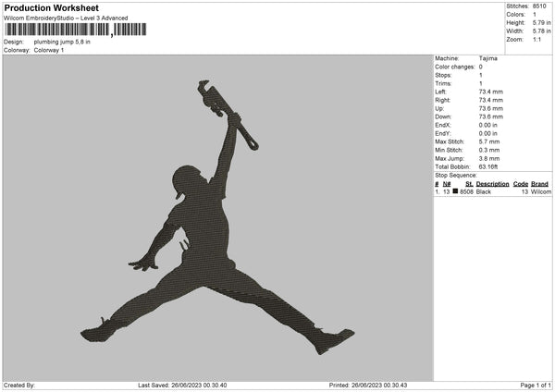Image resolution: width=555 pixels, height=392 pixels.
Task: Click the "Production Worksheet" title
Action: coord(51,7)
